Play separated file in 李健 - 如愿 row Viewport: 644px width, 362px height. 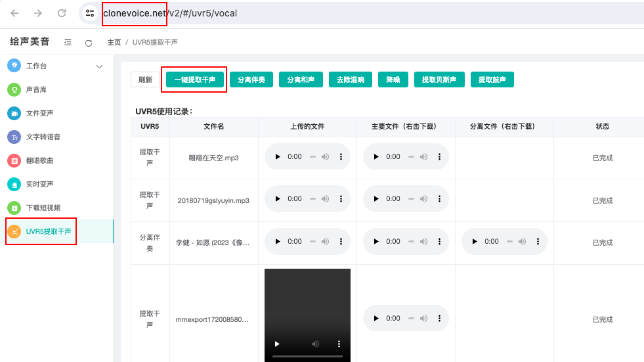coord(475,242)
